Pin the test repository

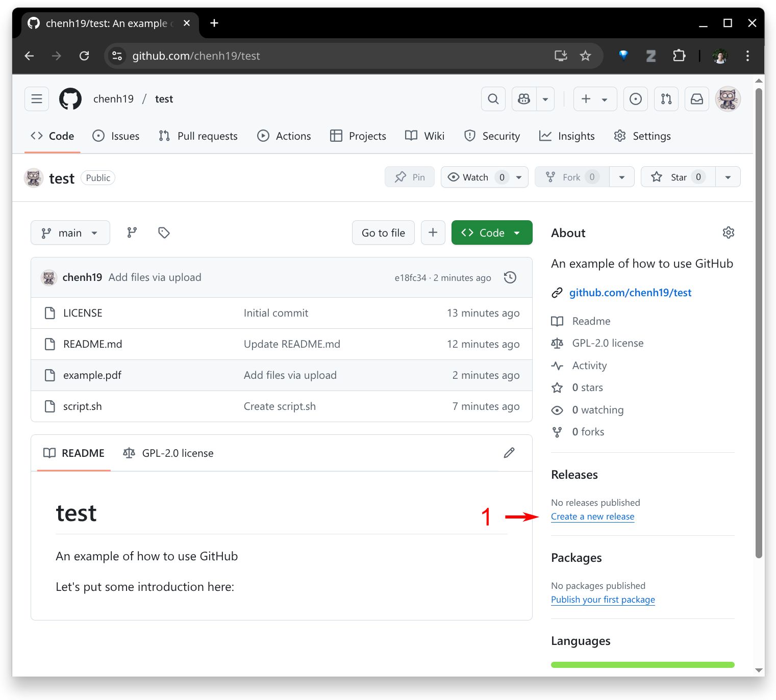tap(410, 177)
